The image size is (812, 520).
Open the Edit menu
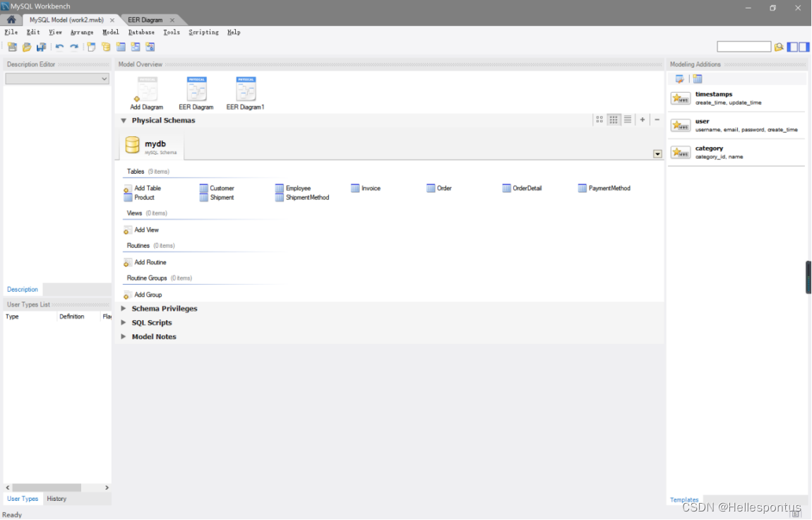[33, 32]
